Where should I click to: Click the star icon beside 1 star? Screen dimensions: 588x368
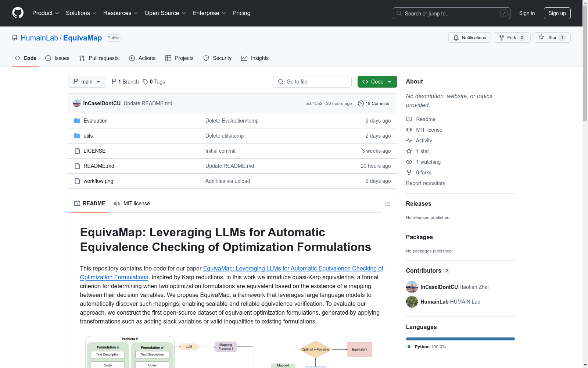point(409,151)
